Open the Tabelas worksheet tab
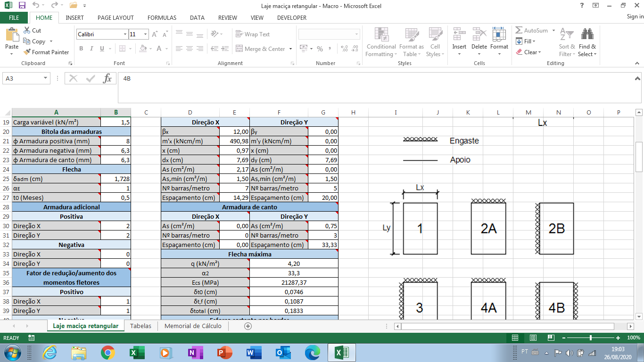Image resolution: width=644 pixels, height=362 pixels. (140, 326)
